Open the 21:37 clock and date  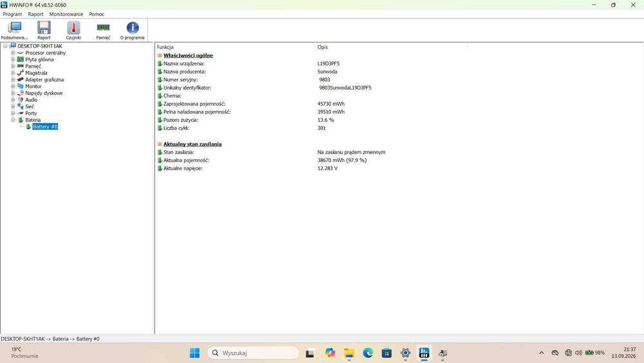pyautogui.click(x=623, y=353)
